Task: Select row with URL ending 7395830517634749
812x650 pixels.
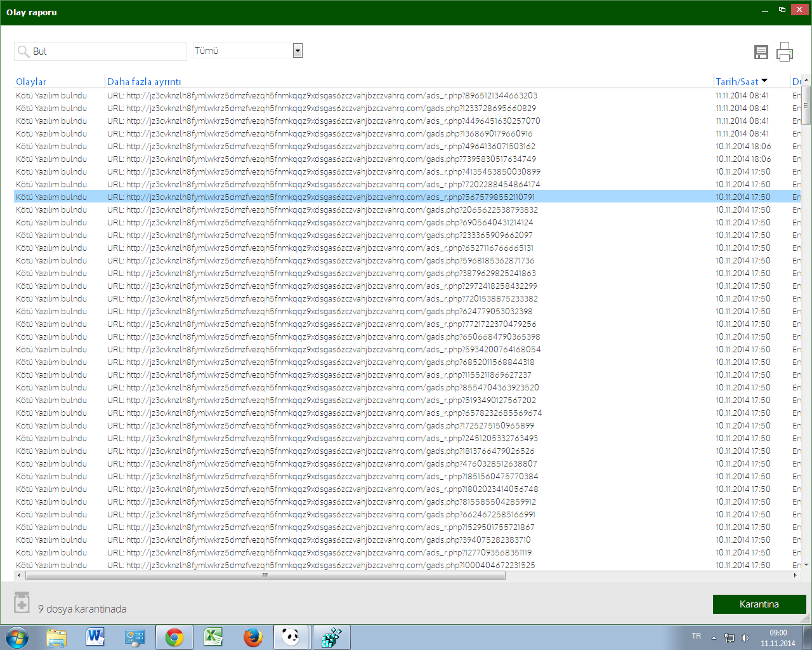Action: click(x=407, y=159)
